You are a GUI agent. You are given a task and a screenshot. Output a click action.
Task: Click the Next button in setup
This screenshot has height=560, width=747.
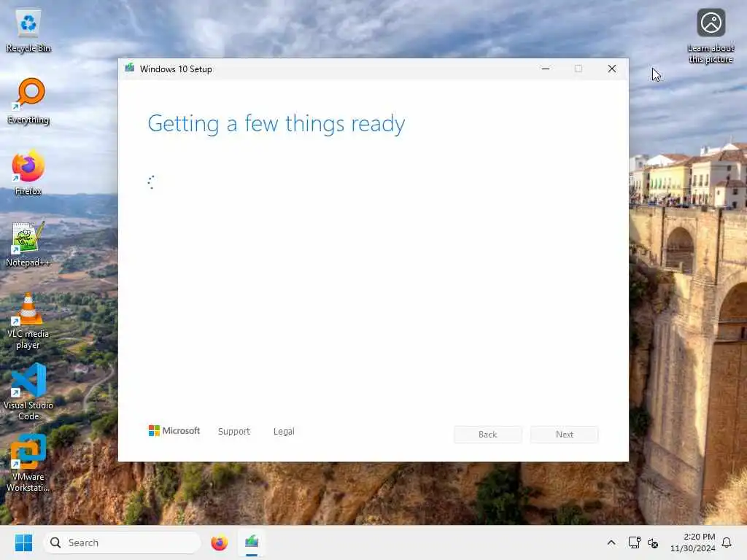565,435
